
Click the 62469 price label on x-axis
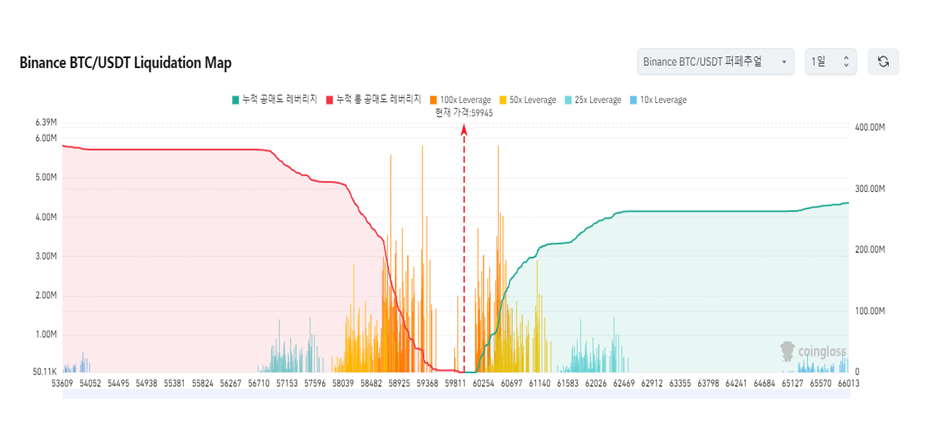[x=624, y=383]
